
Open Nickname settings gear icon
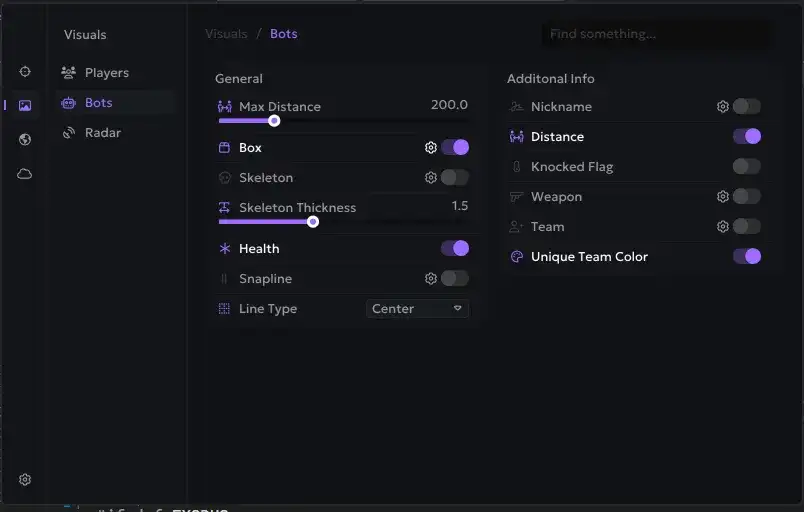pyautogui.click(x=723, y=107)
